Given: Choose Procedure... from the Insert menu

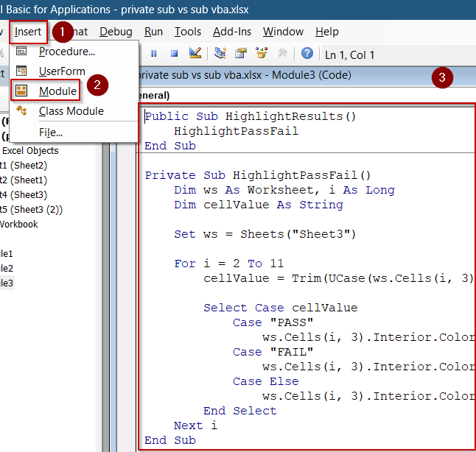Looking at the screenshot, I should pos(66,52).
